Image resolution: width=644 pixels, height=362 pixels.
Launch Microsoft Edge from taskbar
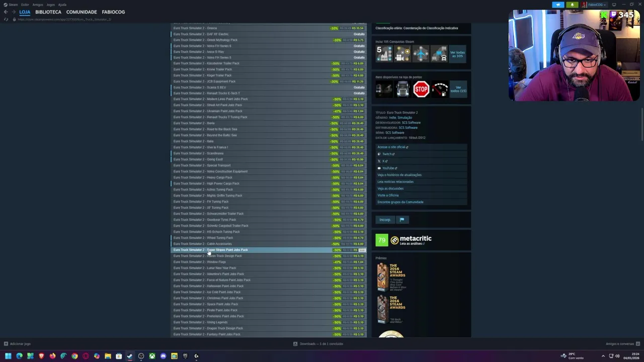pos(19,356)
